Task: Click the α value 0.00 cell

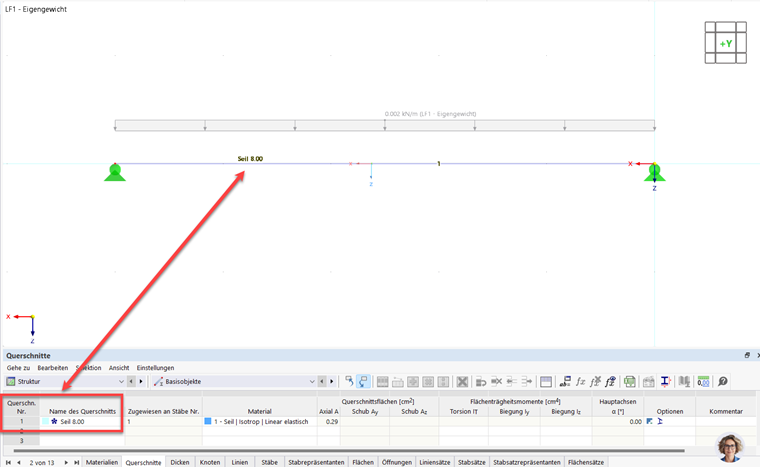Action: coord(618,421)
